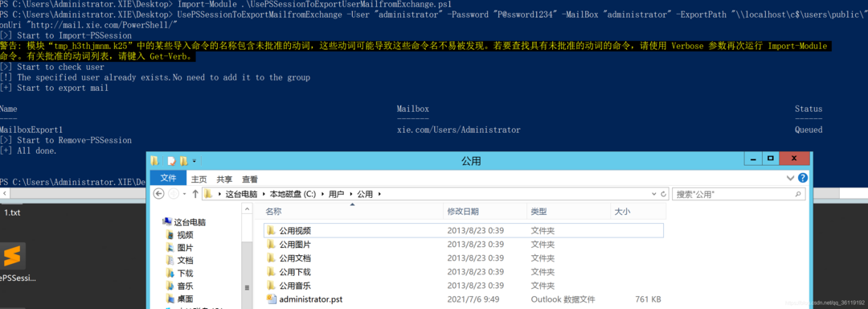Click the search magnifier icon in Explorer
The width and height of the screenshot is (868, 309).
pyautogui.click(x=798, y=195)
